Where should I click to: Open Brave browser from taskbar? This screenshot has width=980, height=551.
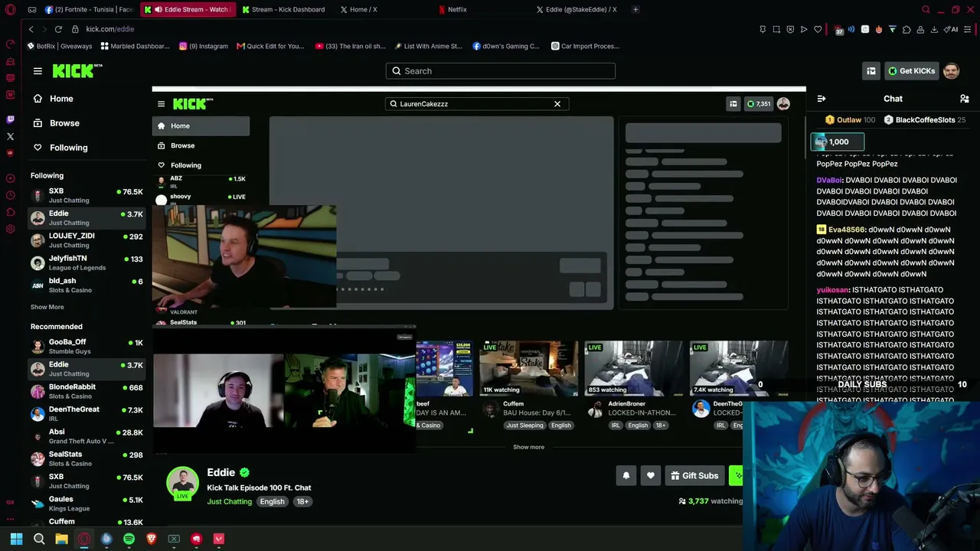(x=151, y=539)
